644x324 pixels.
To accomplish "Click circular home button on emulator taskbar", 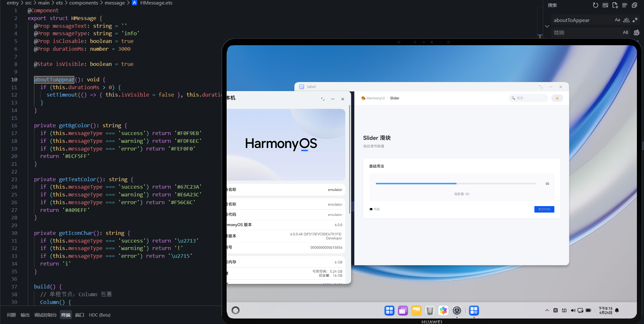I will 236,310.
